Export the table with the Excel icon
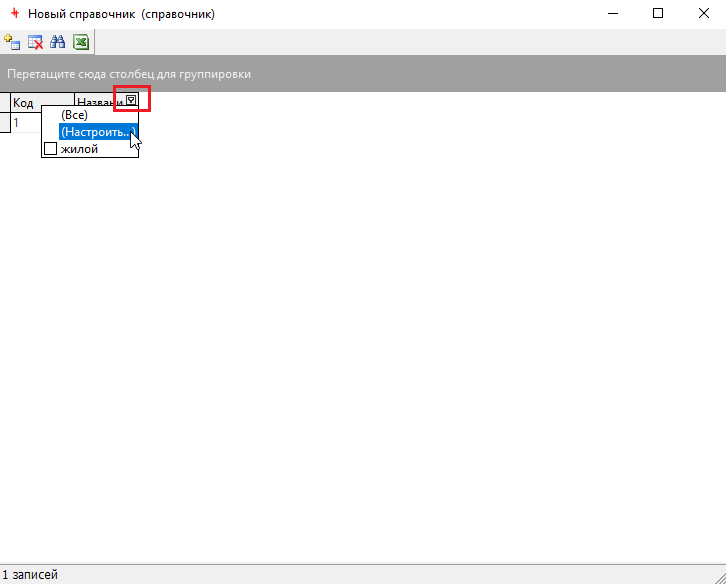The width and height of the screenshot is (726, 584). (81, 42)
